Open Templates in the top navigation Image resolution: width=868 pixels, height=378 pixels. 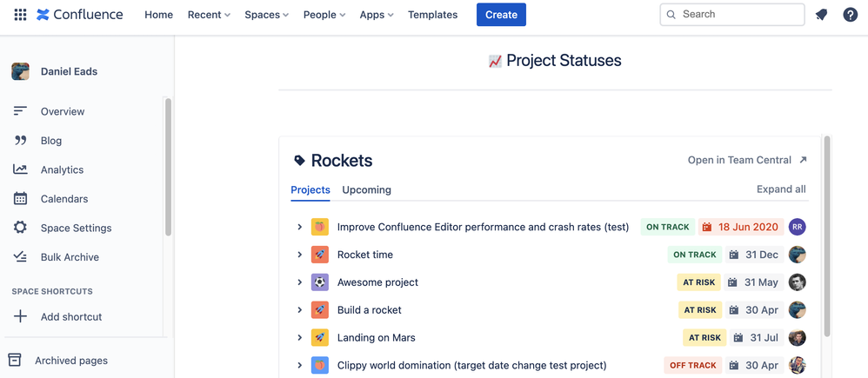point(433,15)
